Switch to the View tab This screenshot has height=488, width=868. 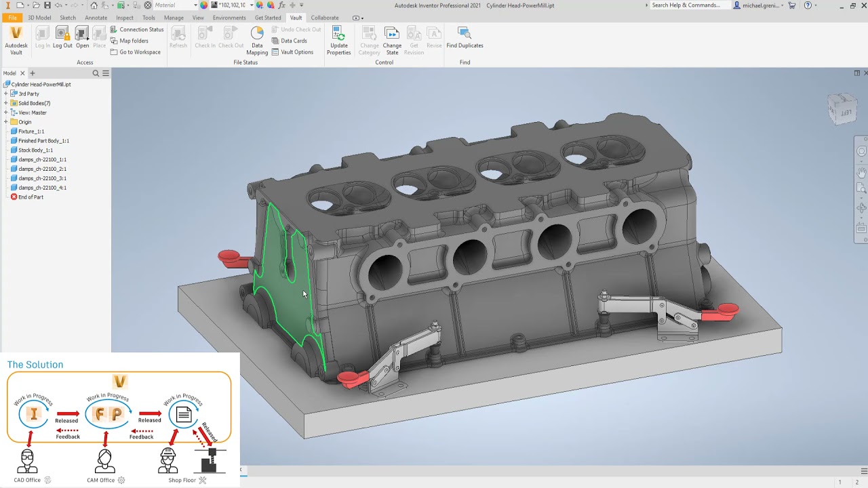pyautogui.click(x=198, y=18)
